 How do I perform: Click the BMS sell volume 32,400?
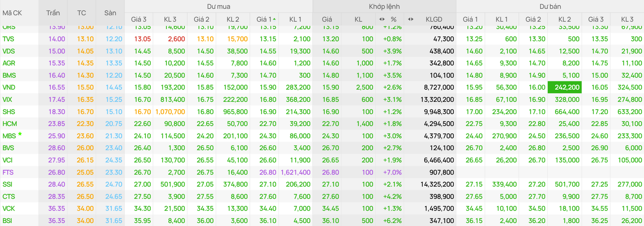632,75
